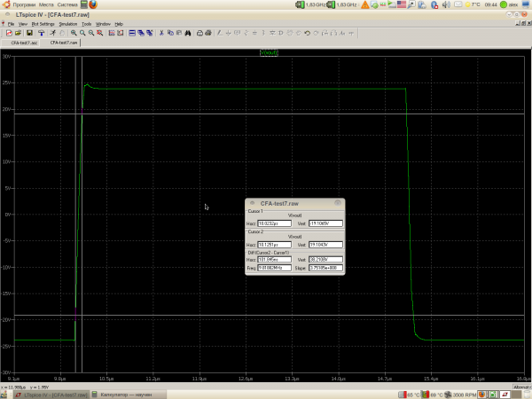The width and height of the screenshot is (532, 399).
Task: Open the Help menu
Action: (x=119, y=24)
